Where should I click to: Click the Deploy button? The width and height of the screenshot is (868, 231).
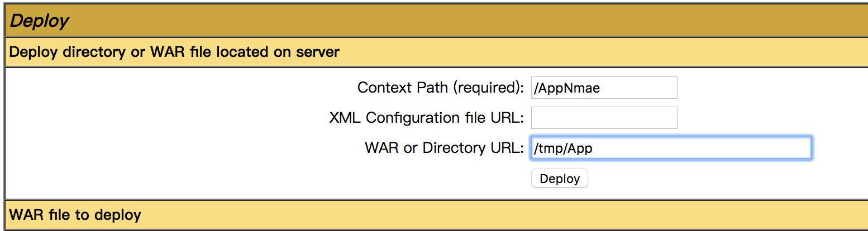[x=559, y=179]
